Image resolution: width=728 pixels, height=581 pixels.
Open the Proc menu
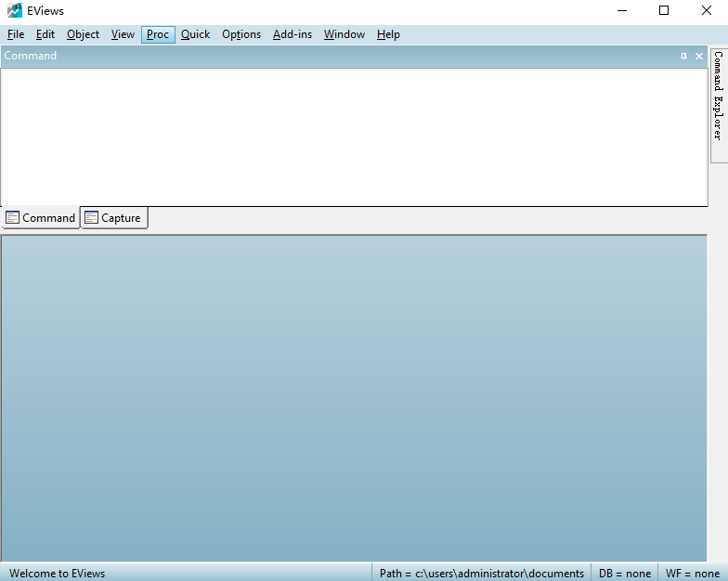click(x=158, y=34)
